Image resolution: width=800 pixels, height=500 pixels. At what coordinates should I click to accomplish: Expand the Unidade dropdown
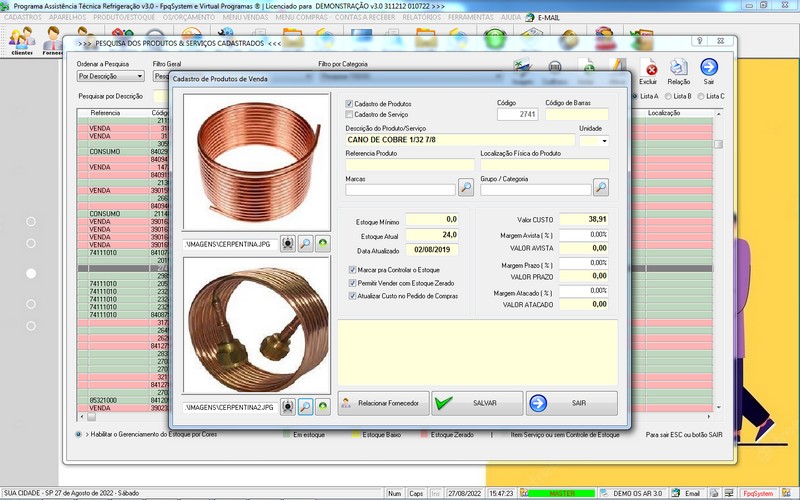604,141
